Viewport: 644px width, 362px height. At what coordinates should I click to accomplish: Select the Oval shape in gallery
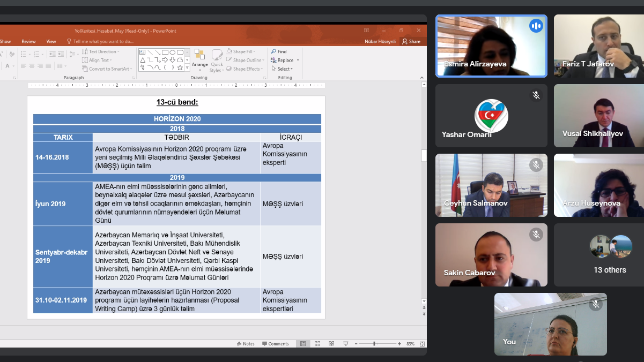(172, 52)
